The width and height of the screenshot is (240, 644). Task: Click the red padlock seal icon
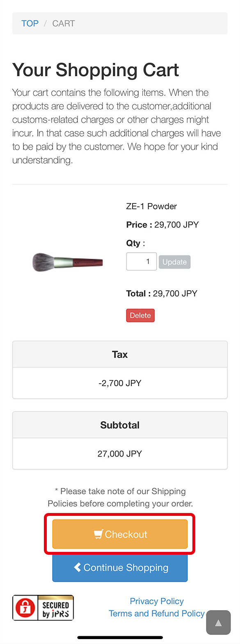(x=25, y=608)
